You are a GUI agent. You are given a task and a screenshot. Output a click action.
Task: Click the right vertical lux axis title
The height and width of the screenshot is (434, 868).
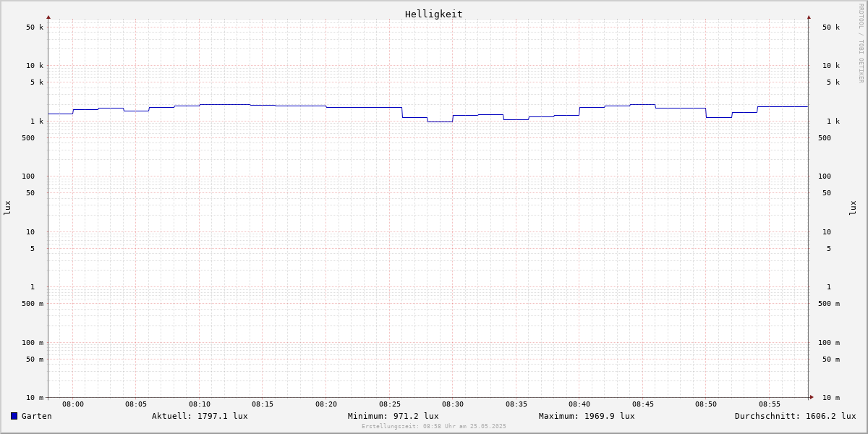click(x=853, y=208)
